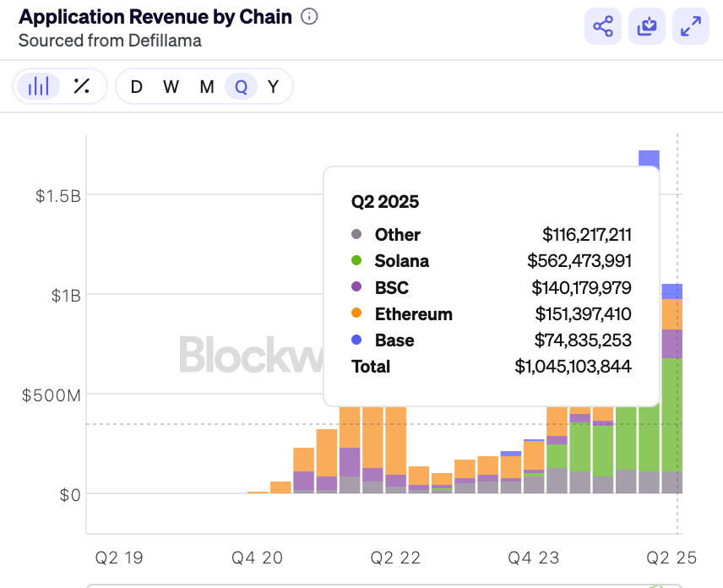
Task: Select monthly (M) interval
Action: (207, 87)
